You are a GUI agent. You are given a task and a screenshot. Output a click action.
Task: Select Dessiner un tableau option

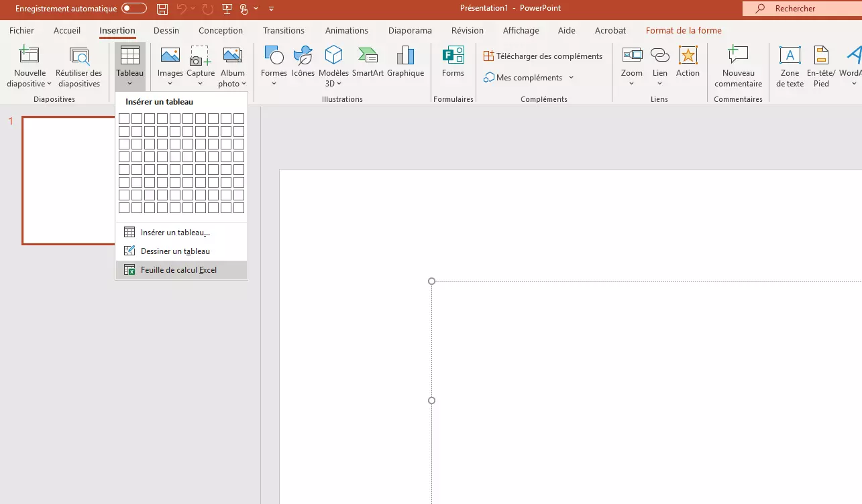point(181,251)
